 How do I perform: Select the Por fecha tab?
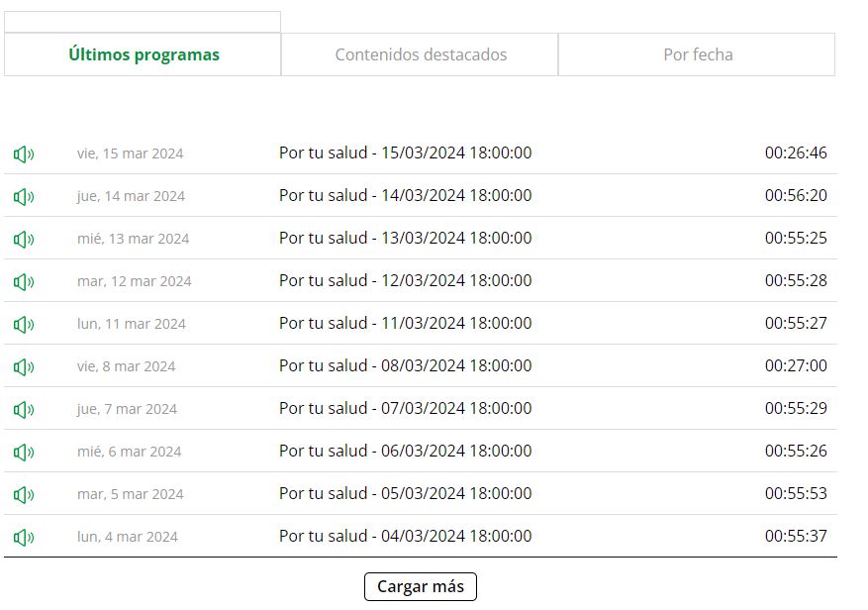[x=698, y=54]
